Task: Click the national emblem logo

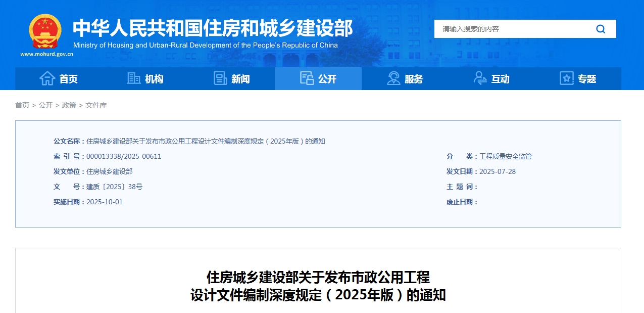Action: tap(45, 31)
